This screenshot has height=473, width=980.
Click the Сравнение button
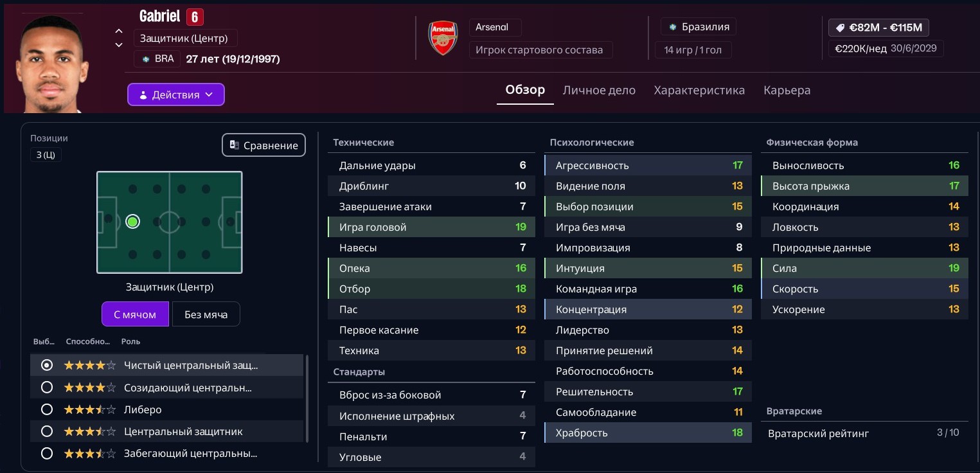tap(263, 145)
